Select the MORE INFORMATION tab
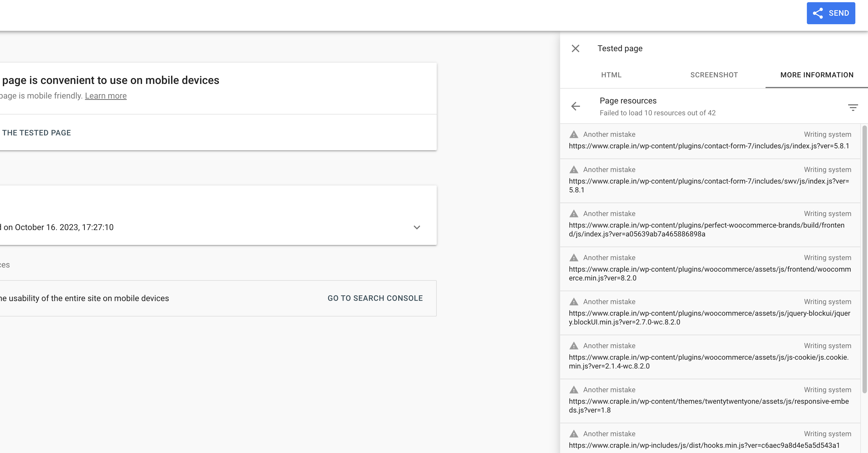The height and width of the screenshot is (453, 868). click(817, 75)
